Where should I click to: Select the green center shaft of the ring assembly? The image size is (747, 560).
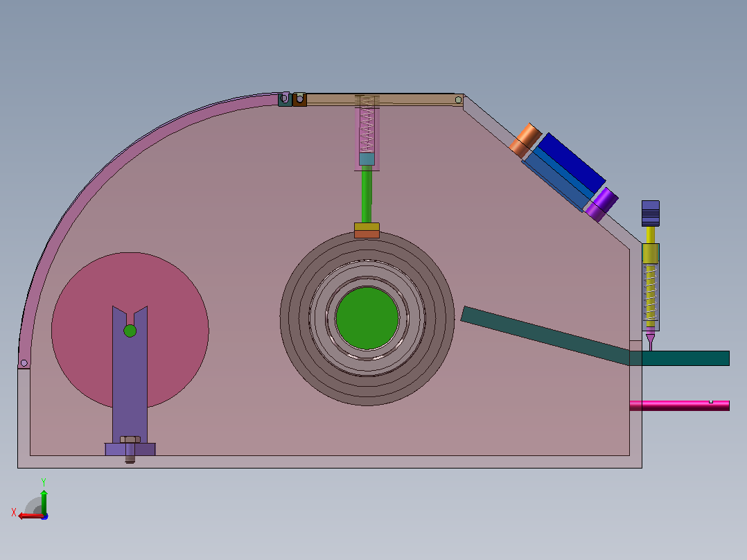click(367, 318)
